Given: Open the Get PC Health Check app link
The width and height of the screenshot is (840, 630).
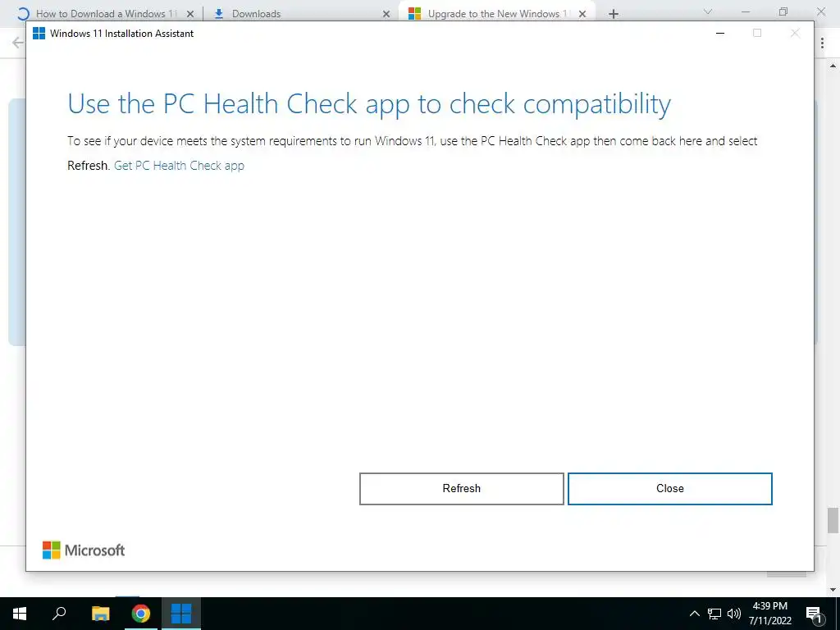Looking at the screenshot, I should pyautogui.click(x=179, y=166).
